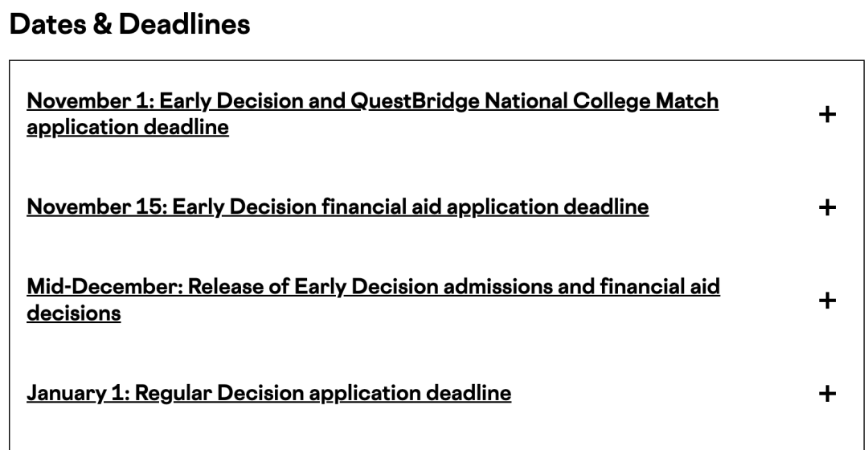Image resolution: width=868 pixels, height=450 pixels.
Task: Click 'financial aid application deadline' in November 15 row
Action: pos(485,207)
